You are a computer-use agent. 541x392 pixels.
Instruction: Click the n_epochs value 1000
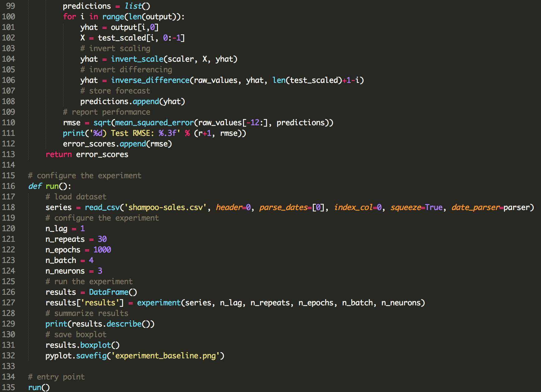[x=102, y=250]
